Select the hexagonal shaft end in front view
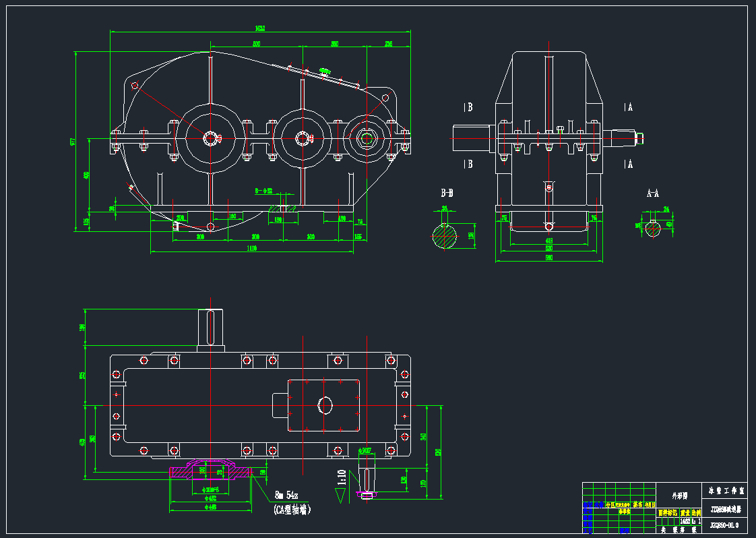The width and height of the screenshot is (756, 538). click(367, 138)
